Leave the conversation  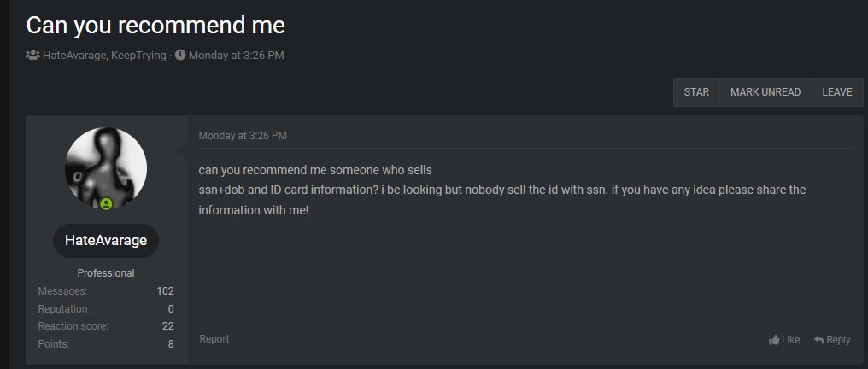click(x=837, y=92)
